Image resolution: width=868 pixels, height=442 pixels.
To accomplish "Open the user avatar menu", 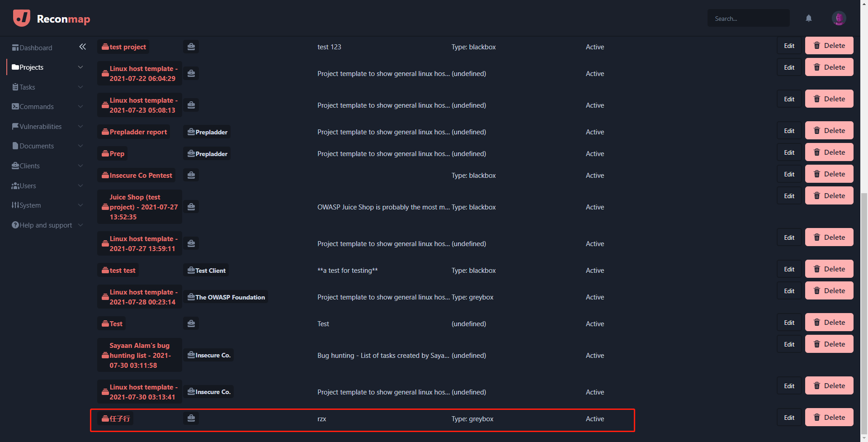I will (x=839, y=19).
